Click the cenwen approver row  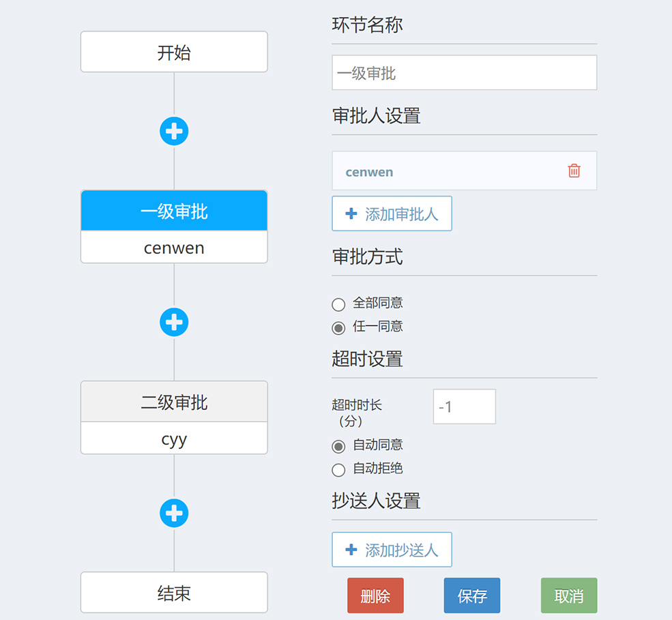443,171
